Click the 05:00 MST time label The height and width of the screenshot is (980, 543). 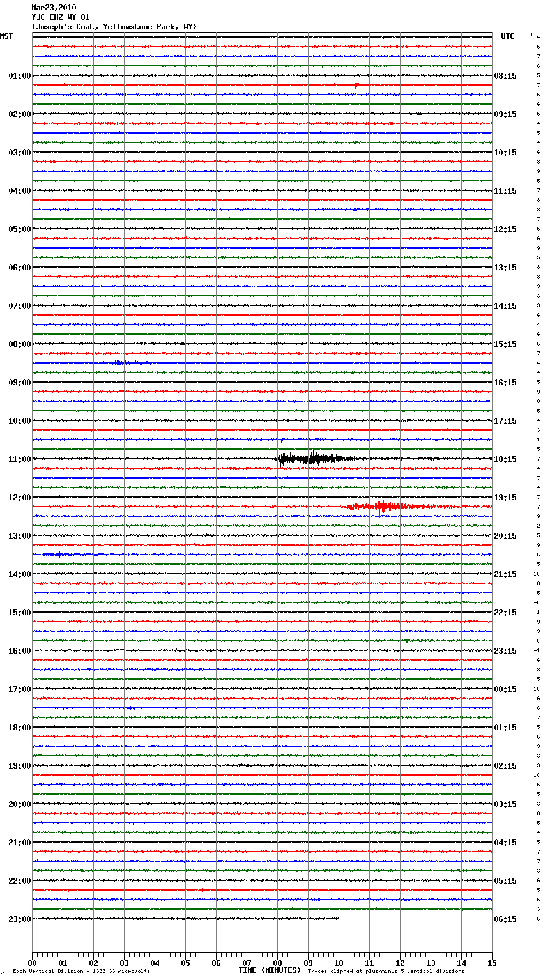(x=20, y=229)
